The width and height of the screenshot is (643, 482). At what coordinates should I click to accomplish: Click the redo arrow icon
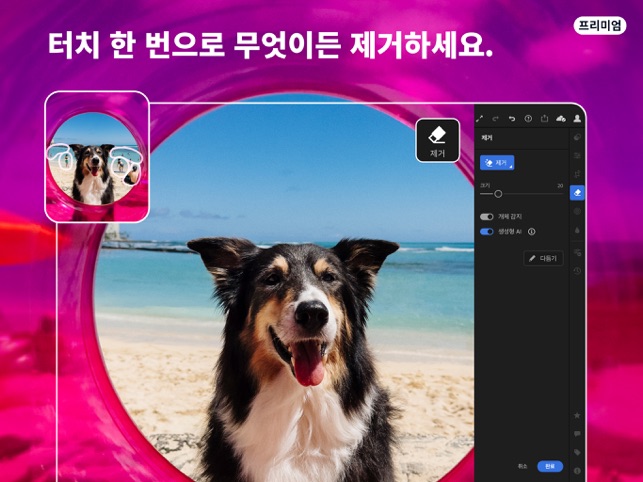(x=495, y=119)
